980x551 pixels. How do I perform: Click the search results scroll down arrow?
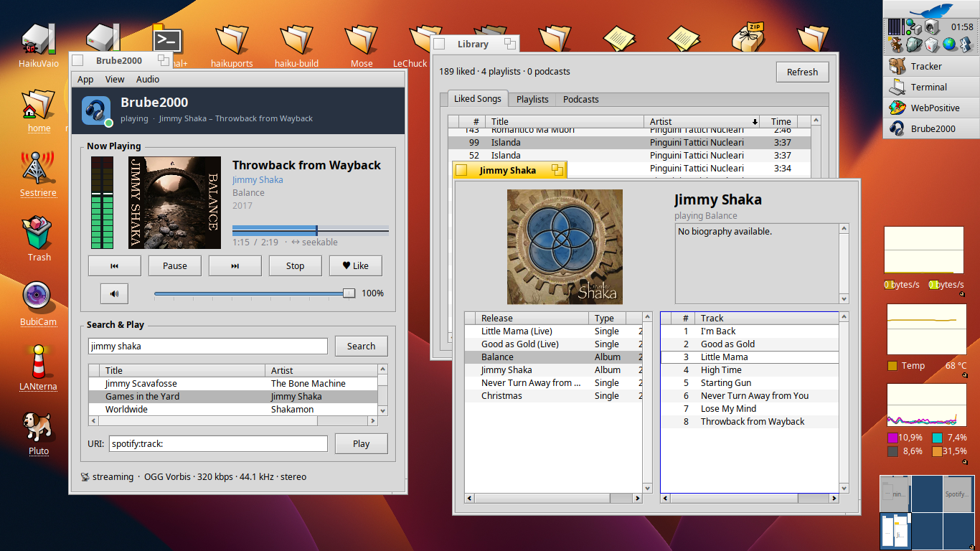pos(383,410)
